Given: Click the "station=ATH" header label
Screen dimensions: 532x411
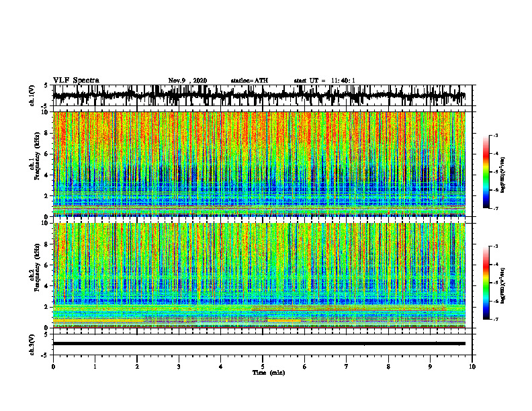Looking at the screenshot, I should coord(249,81).
